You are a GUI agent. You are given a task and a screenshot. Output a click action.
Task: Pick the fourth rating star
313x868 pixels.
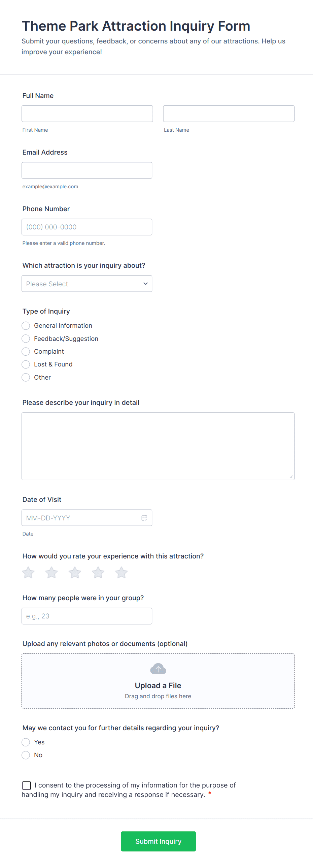point(98,573)
